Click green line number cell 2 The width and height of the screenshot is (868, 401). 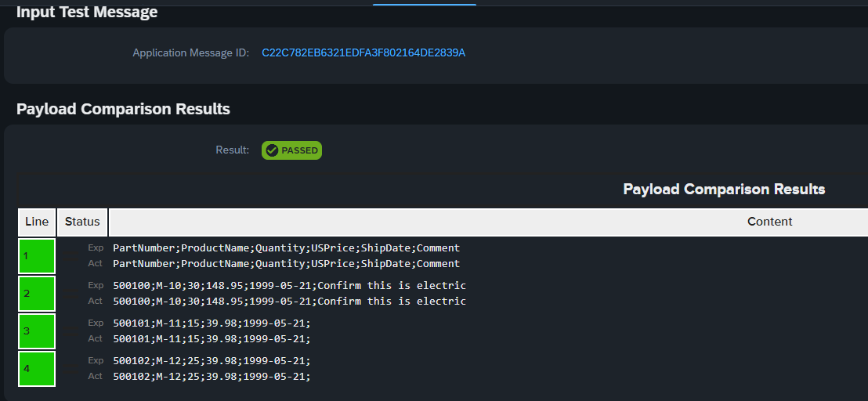point(37,294)
